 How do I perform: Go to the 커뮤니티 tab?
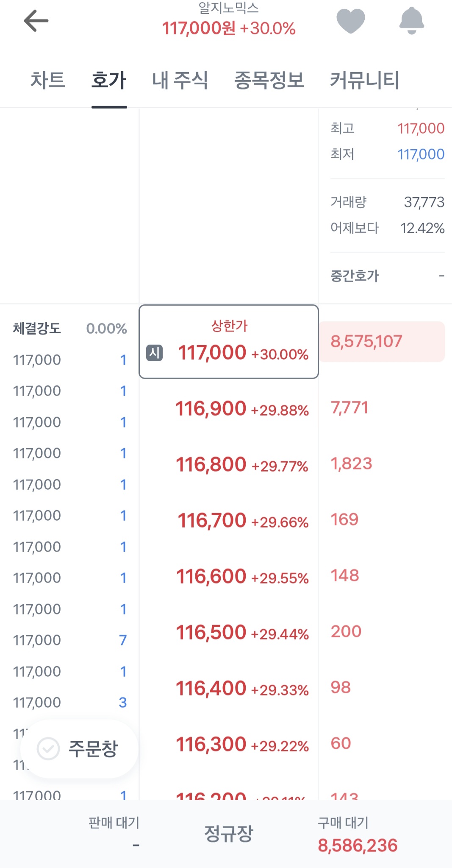364,80
